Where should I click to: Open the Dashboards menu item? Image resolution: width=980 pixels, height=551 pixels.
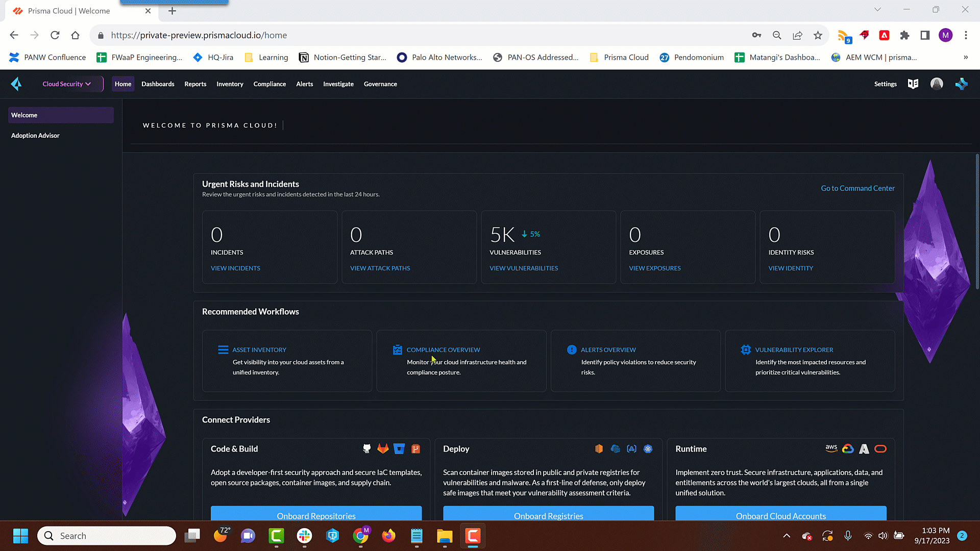(x=158, y=84)
